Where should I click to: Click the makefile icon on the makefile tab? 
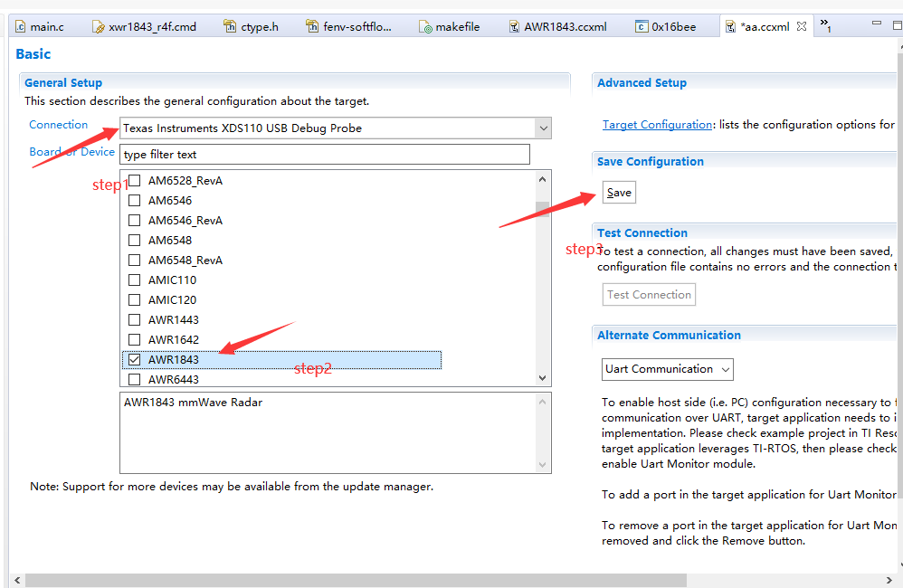tap(423, 25)
